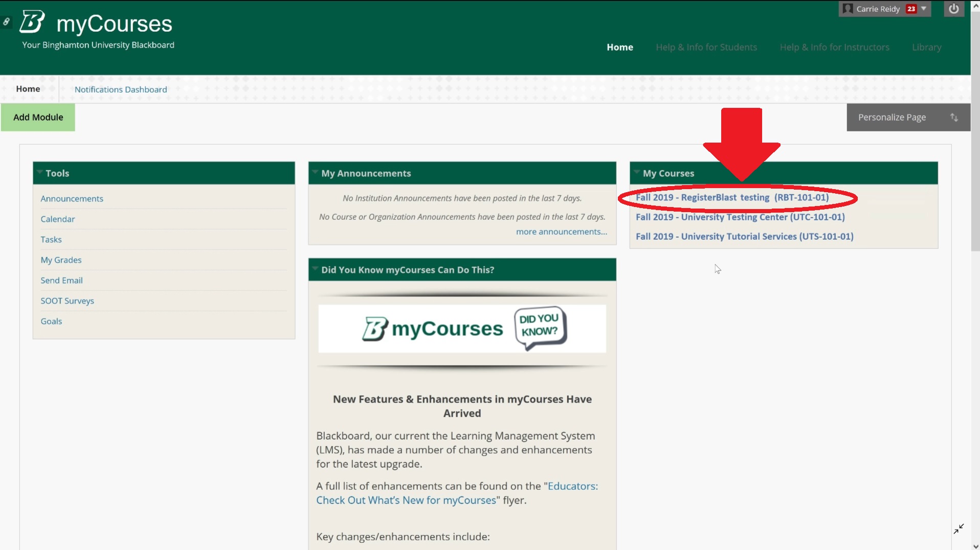Click the myCourses Did You Know banner

tap(462, 329)
